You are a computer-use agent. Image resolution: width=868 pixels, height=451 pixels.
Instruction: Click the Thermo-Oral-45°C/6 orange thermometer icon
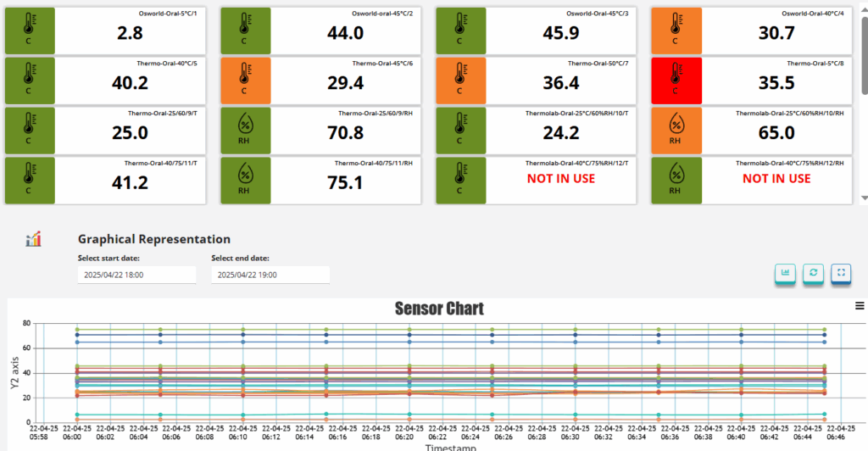point(245,81)
